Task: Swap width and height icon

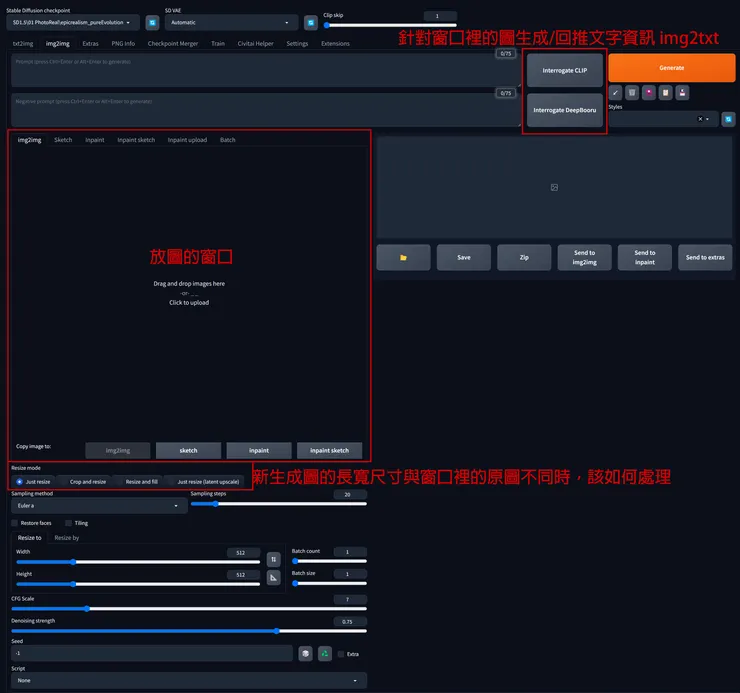Action: coord(274,559)
